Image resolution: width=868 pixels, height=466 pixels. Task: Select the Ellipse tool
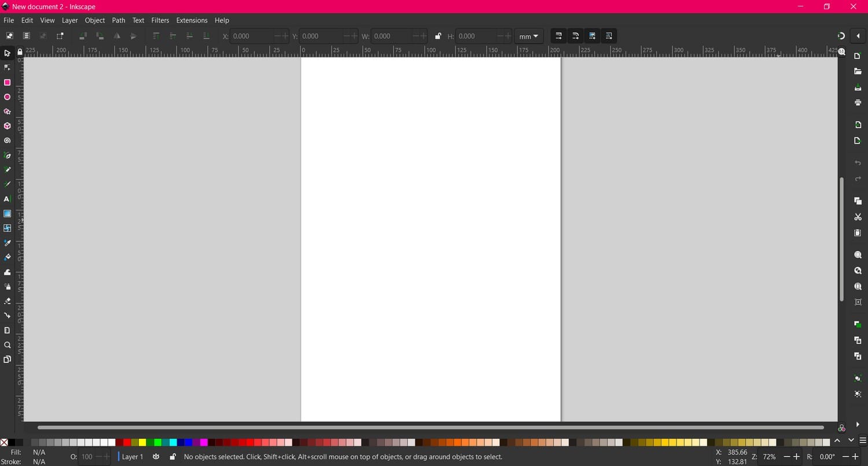[7, 97]
